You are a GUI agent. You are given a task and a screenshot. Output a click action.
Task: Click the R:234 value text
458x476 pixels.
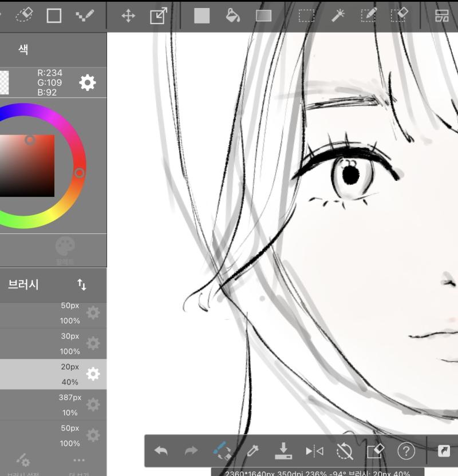click(50, 73)
